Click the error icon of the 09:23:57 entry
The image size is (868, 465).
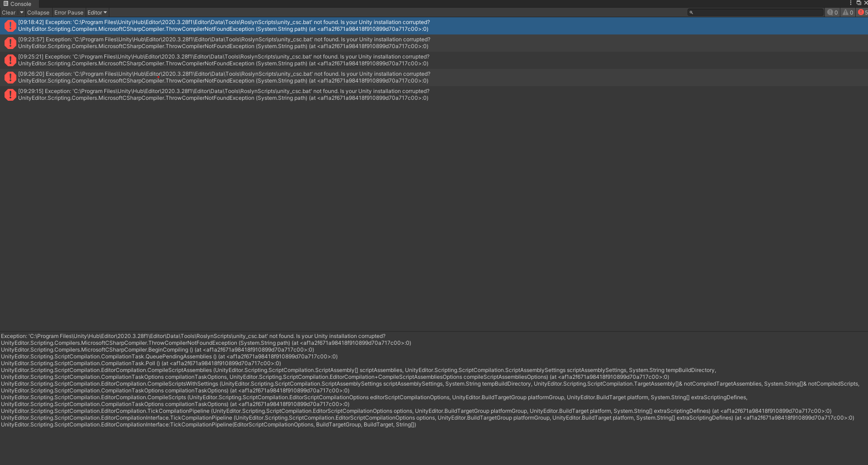click(10, 43)
